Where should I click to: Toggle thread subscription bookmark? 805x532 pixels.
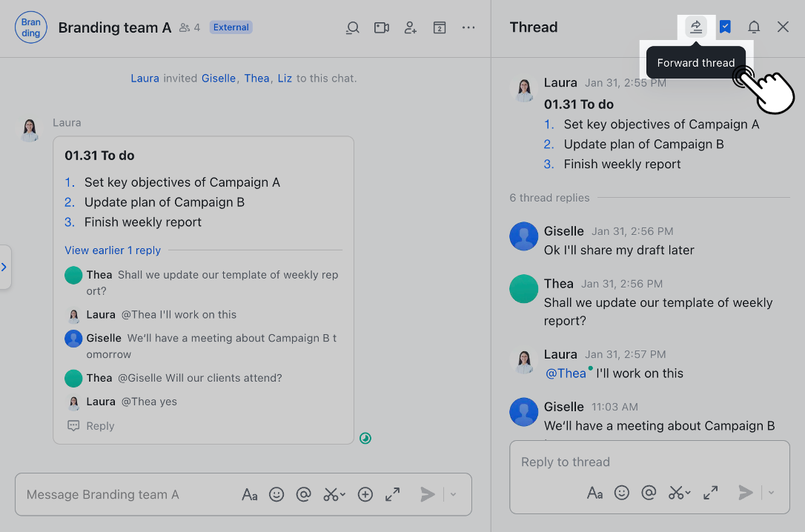click(725, 27)
